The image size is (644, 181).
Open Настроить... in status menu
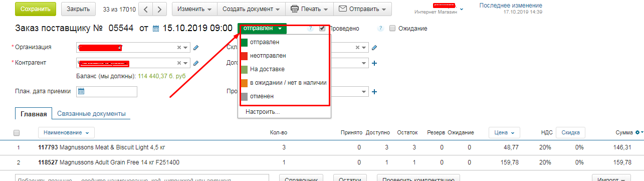(x=263, y=112)
